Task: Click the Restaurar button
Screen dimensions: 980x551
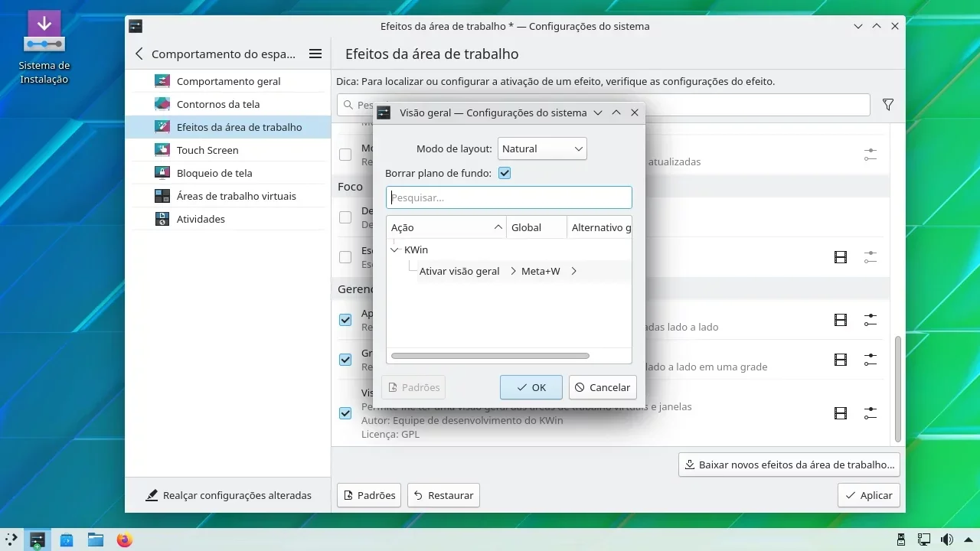Action: 443,495
